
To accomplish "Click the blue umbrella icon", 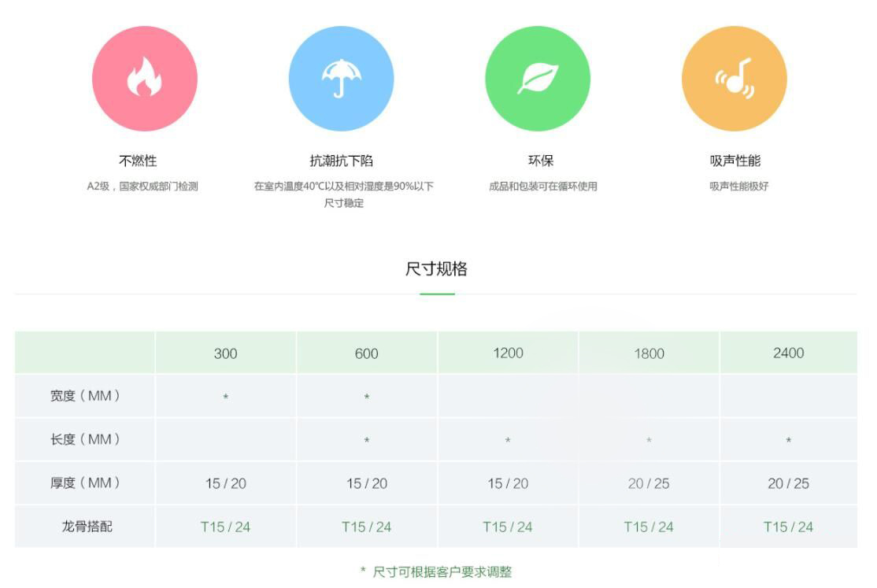I will [x=341, y=79].
